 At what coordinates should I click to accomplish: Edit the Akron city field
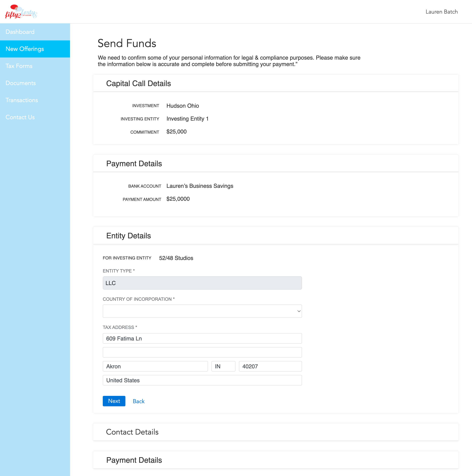point(155,366)
